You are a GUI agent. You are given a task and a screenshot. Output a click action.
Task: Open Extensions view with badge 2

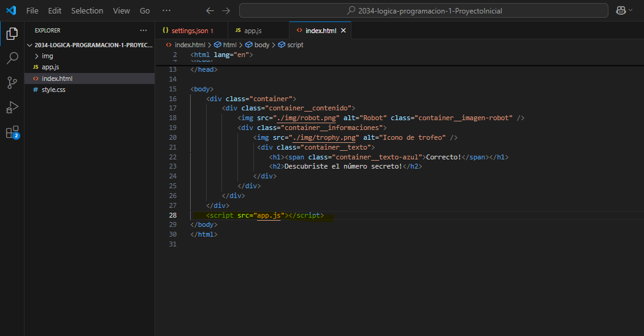click(12, 132)
